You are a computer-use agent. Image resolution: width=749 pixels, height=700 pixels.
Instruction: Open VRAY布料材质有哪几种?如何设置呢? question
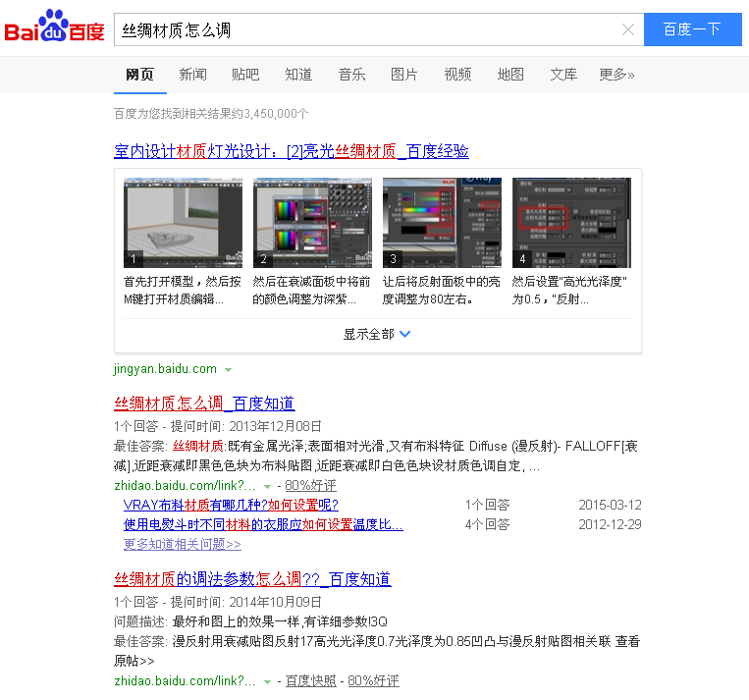click(231, 505)
